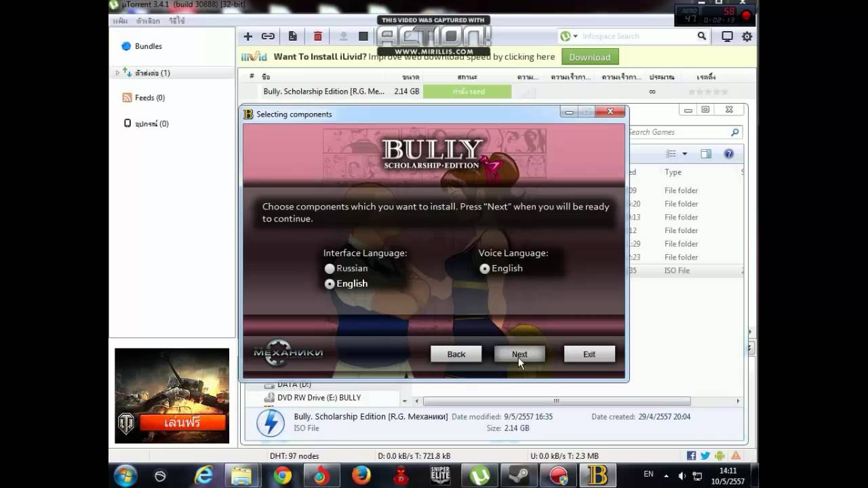Click the volume speaker tray icon
This screenshot has width=868, height=488.
click(x=682, y=476)
